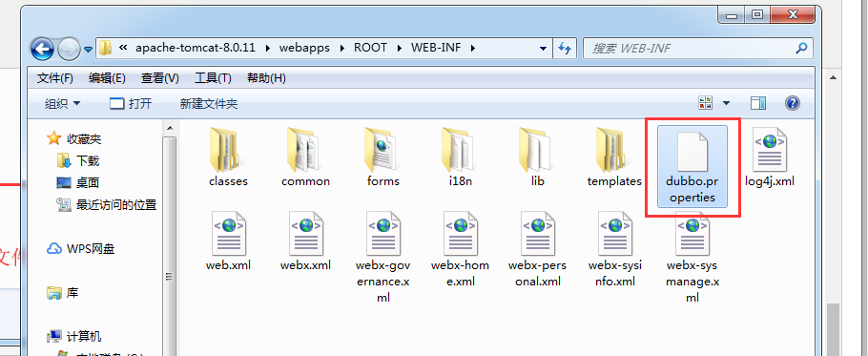Open the view options dropdown arrow
The height and width of the screenshot is (356, 868).
tap(726, 103)
